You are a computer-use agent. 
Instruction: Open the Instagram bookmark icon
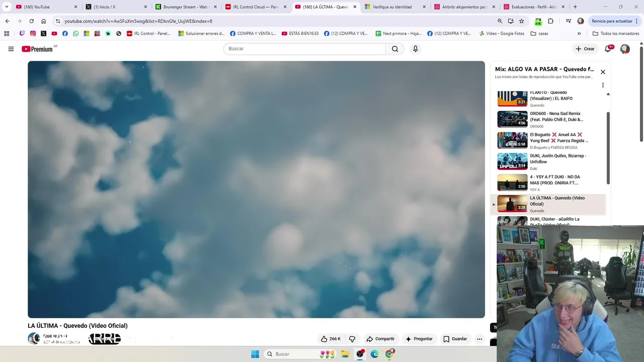tap(33, 34)
